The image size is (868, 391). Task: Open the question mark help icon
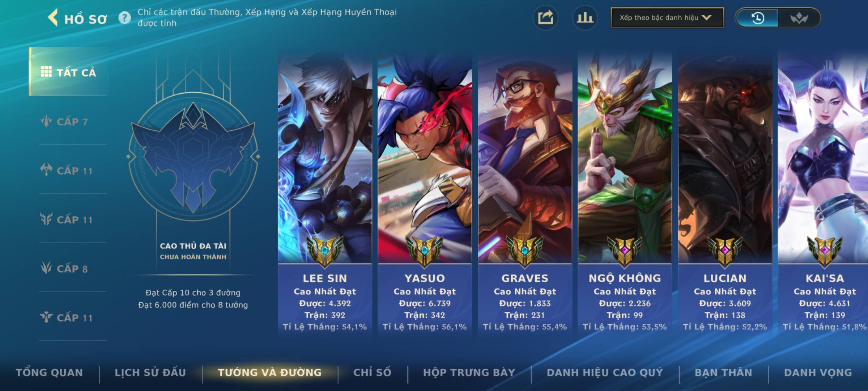125,18
